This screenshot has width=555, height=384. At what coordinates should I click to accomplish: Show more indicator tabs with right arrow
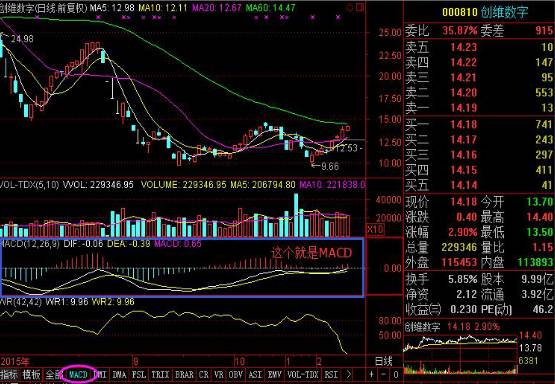pos(349,374)
